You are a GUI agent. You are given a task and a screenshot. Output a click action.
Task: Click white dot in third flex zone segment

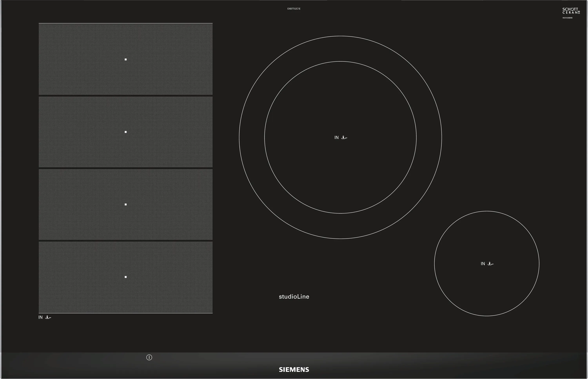126,205
